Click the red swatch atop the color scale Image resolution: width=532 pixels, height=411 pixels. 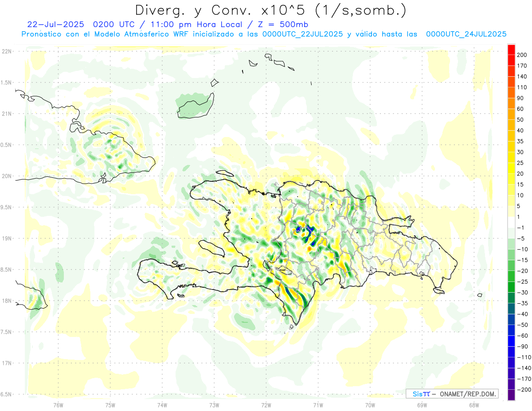click(x=511, y=50)
